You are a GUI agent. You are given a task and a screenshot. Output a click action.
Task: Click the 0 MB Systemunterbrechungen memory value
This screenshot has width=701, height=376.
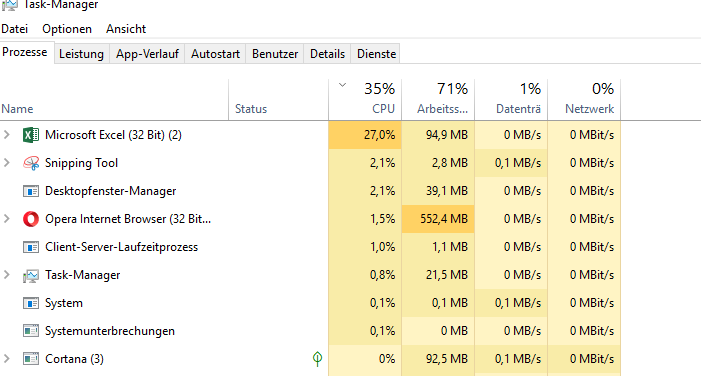point(454,331)
